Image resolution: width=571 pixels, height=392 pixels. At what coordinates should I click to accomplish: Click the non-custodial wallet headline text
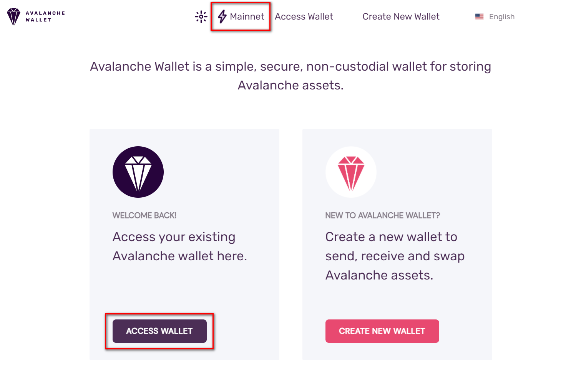(290, 66)
